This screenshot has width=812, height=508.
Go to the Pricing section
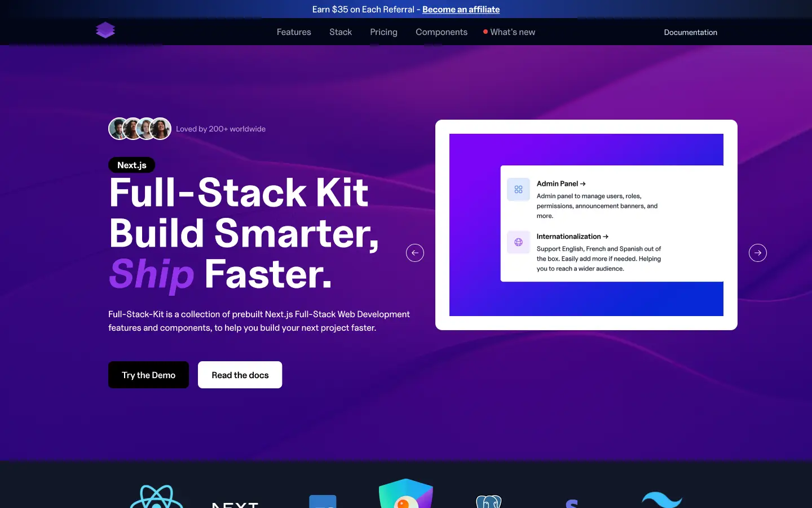point(383,32)
